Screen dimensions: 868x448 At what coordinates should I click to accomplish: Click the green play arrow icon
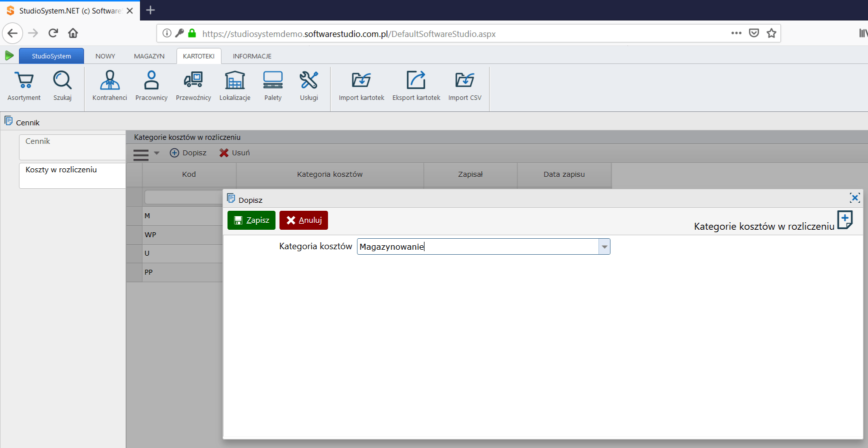[x=9, y=55]
